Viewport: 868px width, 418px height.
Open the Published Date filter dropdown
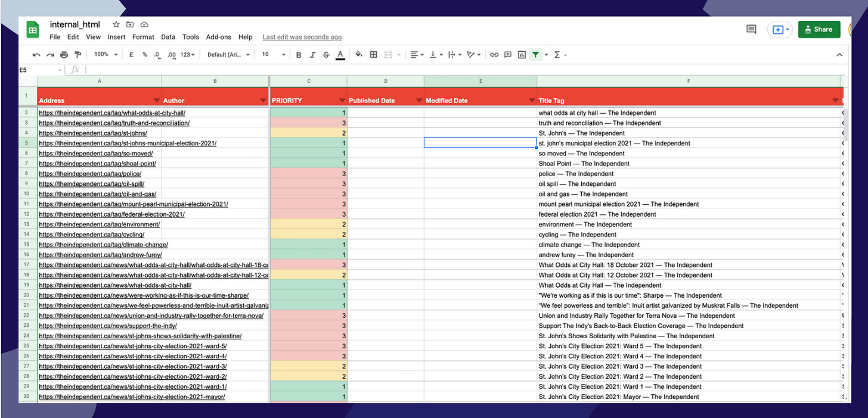point(419,101)
